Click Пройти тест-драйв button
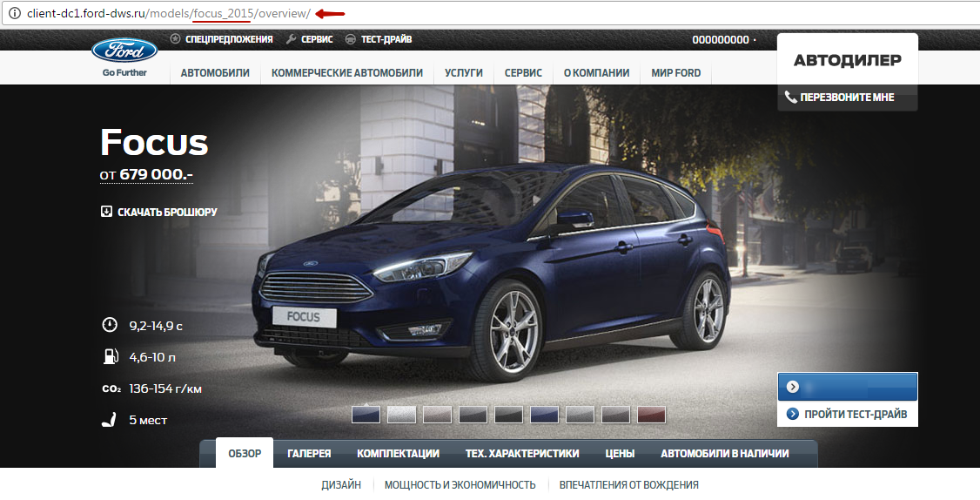980x500 pixels. (x=848, y=414)
